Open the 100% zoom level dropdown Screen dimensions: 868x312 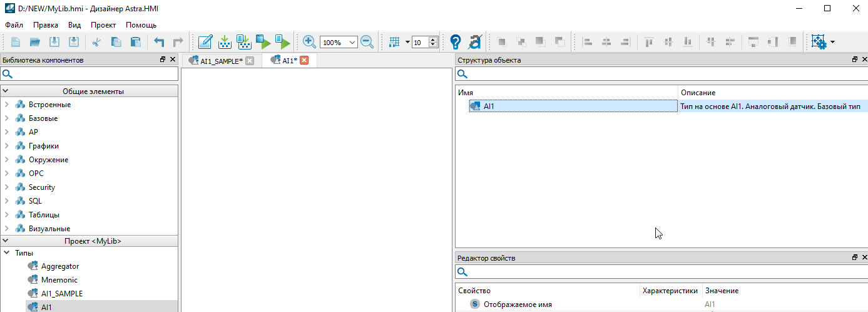coord(352,43)
